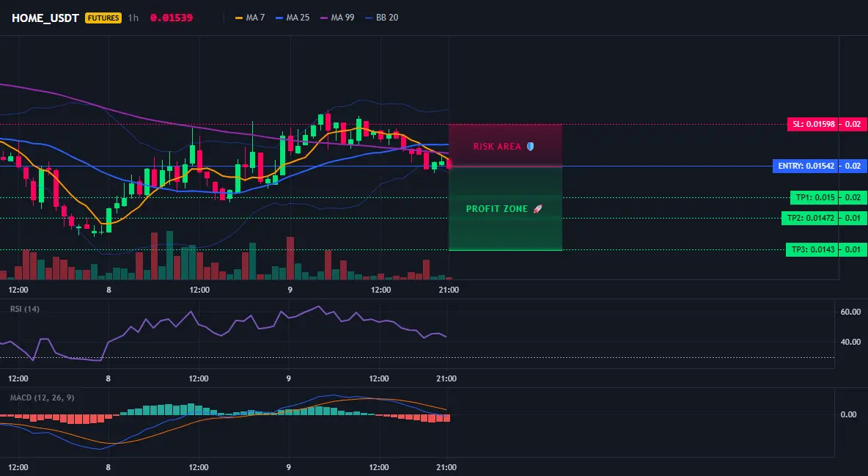Click the red entry marker dot on chart
This screenshot has height=476, width=868.
(449, 164)
